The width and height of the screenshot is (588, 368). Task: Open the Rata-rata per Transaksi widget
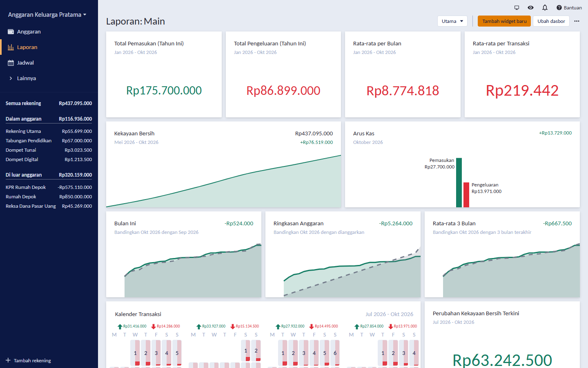pyautogui.click(x=522, y=74)
